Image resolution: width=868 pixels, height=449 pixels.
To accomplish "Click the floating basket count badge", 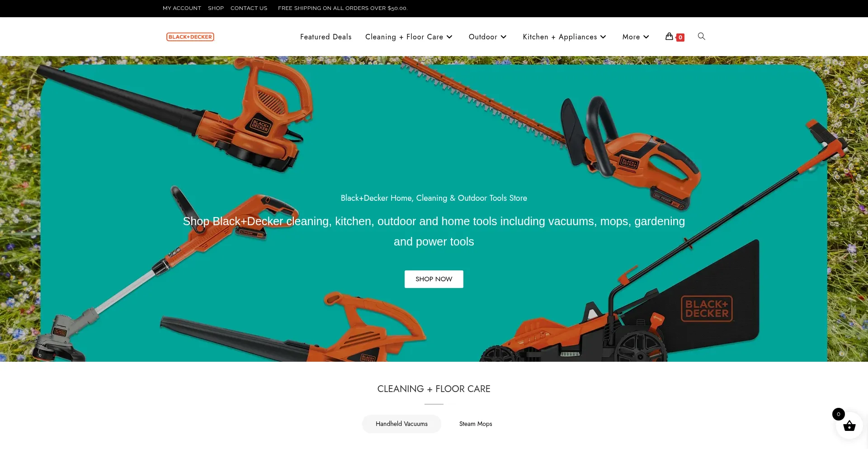I will (838, 414).
